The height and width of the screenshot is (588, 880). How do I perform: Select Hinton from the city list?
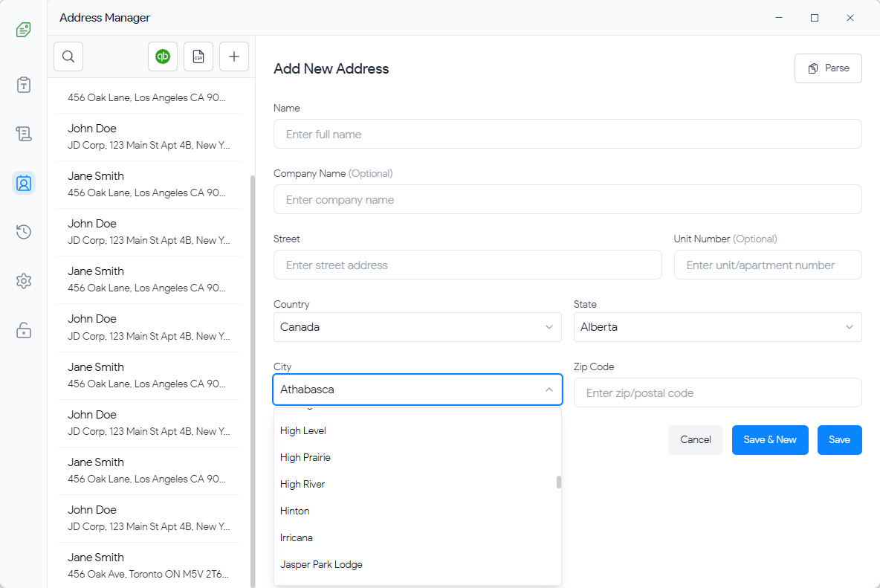pos(294,511)
